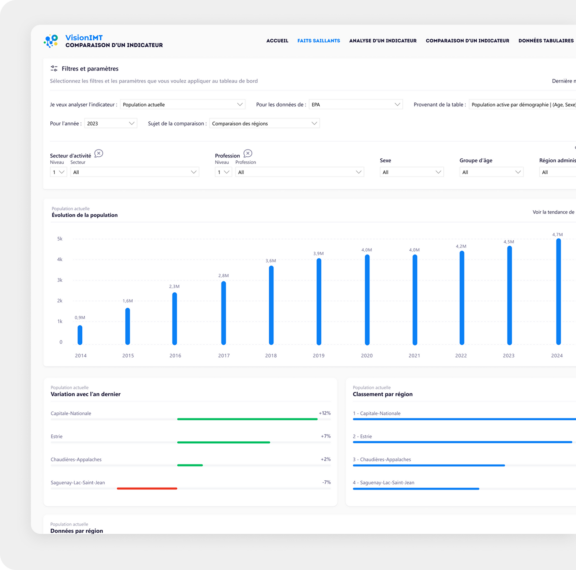Viewport: 576px width, 570px height.
Task: Clear the Profession filter icon
Action: pyautogui.click(x=248, y=153)
